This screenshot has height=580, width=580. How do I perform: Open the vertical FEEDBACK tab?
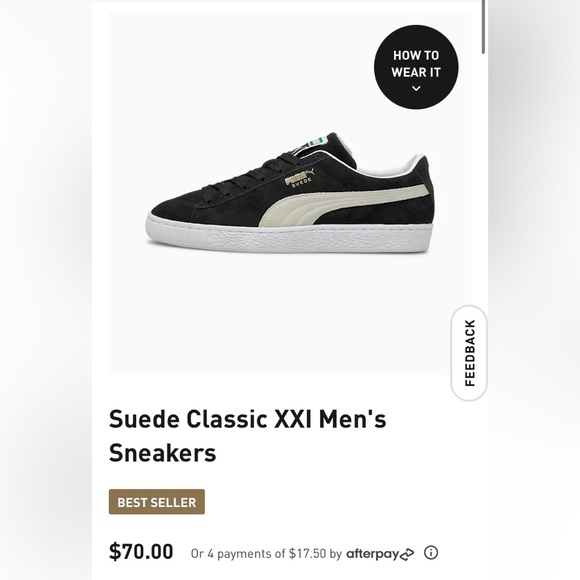click(469, 353)
